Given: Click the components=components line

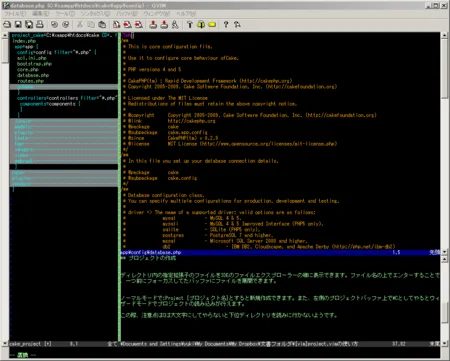Looking at the screenshot, I should point(50,104).
